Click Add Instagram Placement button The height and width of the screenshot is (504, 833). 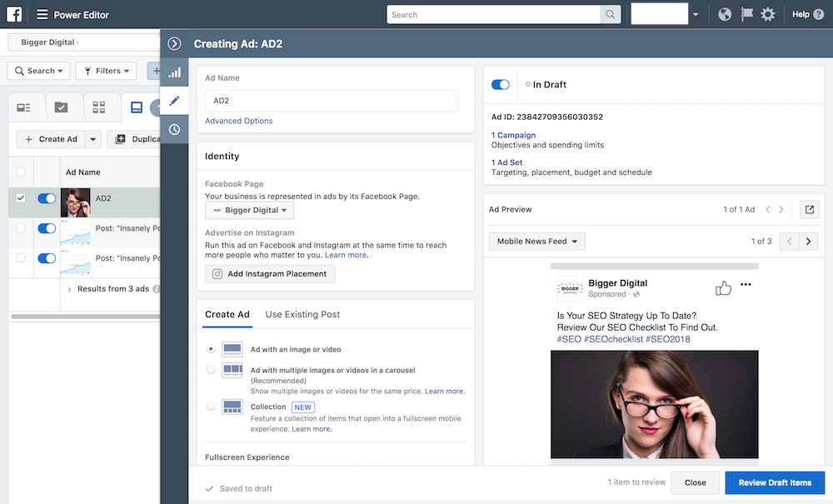click(270, 274)
